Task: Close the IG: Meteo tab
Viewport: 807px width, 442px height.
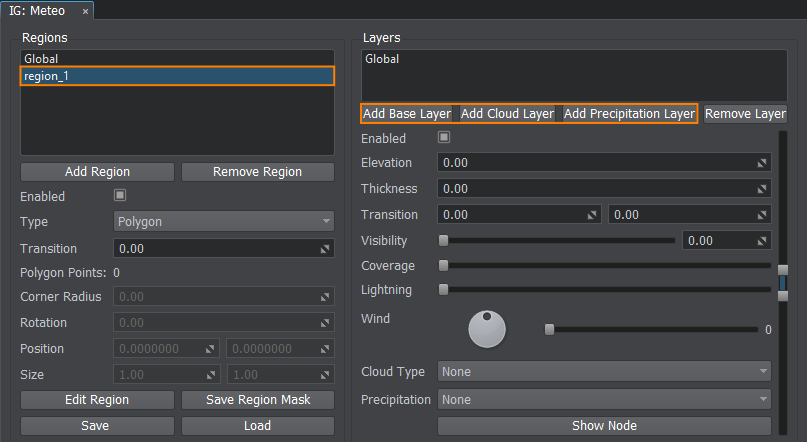Action: click(85, 11)
